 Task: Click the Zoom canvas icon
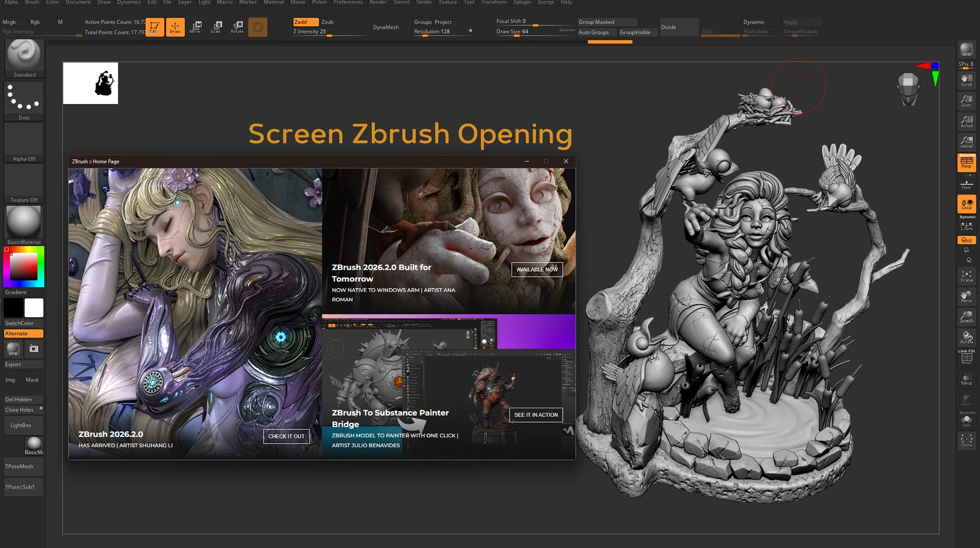click(966, 101)
